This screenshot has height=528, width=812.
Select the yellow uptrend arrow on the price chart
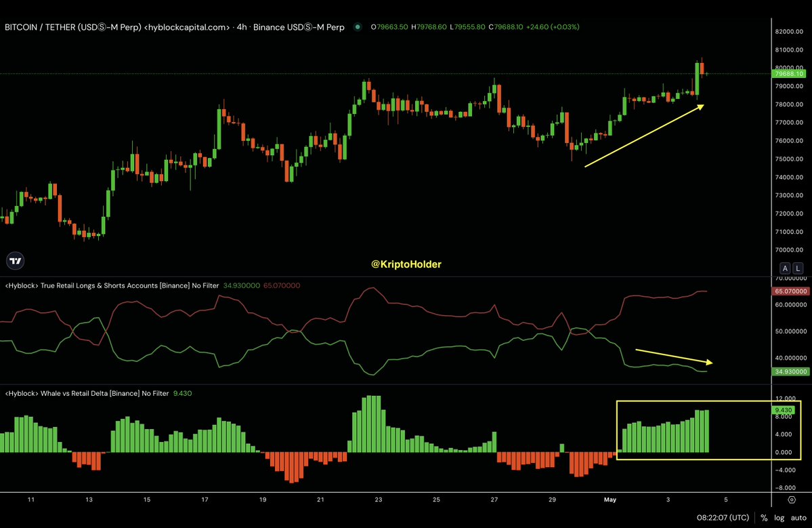(644, 136)
